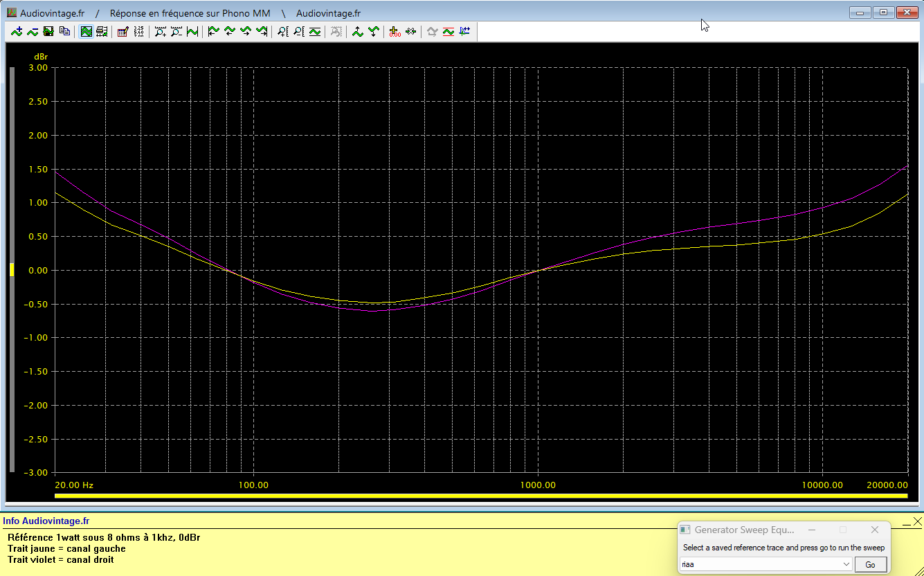This screenshot has width=924, height=576.
Task: Click the yellow horizontal frequency range bar
Action: (x=481, y=496)
